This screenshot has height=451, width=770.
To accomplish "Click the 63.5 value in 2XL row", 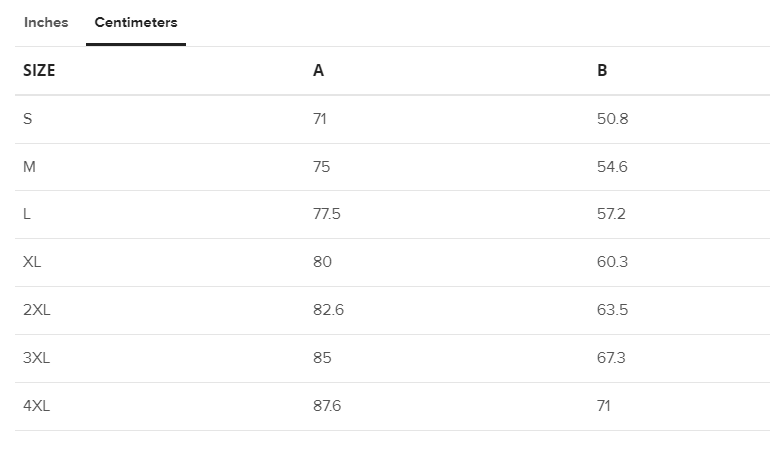I will 612,310.
